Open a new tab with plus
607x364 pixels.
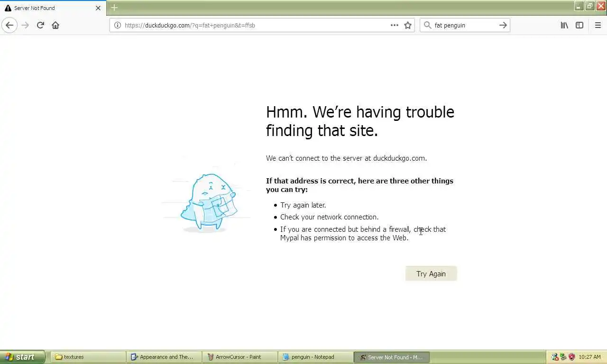coord(114,8)
